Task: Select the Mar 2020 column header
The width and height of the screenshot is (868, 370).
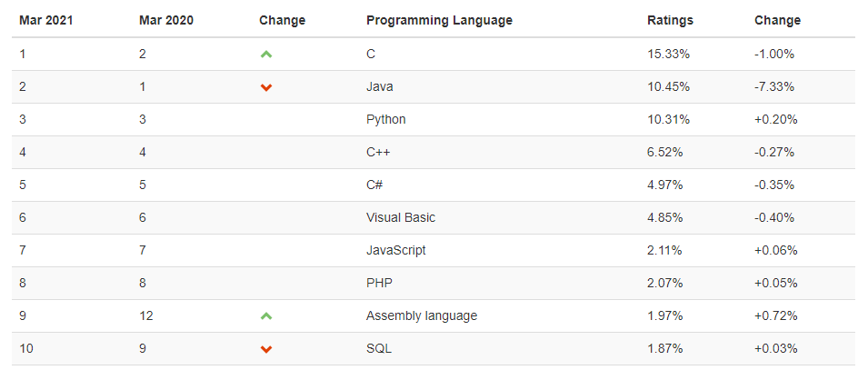Action: pyautogui.click(x=166, y=20)
